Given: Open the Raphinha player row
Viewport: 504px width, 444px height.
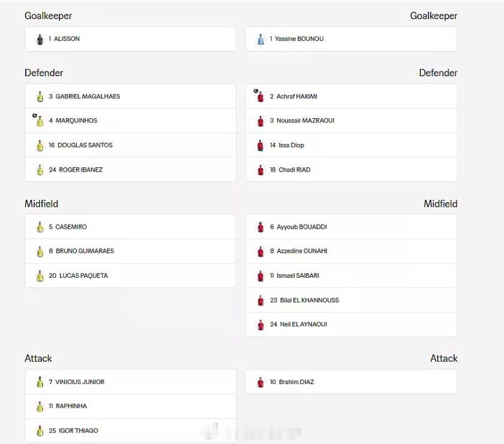Looking at the screenshot, I should point(131,406).
